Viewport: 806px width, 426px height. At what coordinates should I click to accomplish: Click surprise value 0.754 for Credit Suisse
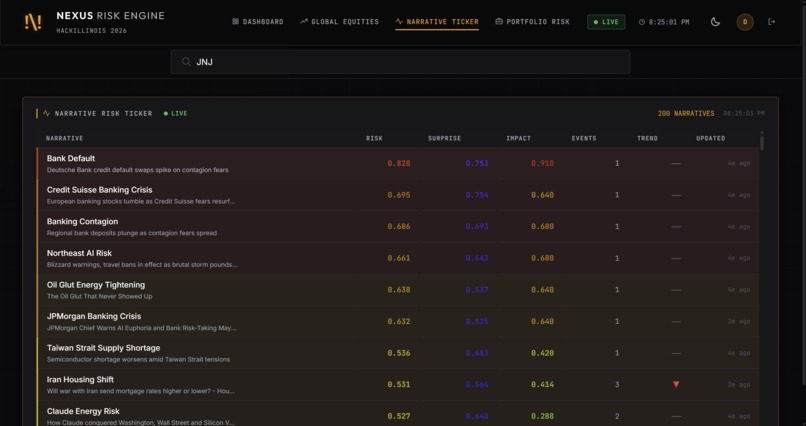[477, 195]
